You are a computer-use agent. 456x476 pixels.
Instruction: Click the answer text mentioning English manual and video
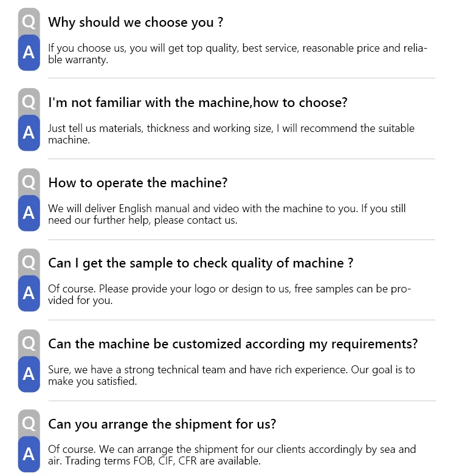(227, 215)
